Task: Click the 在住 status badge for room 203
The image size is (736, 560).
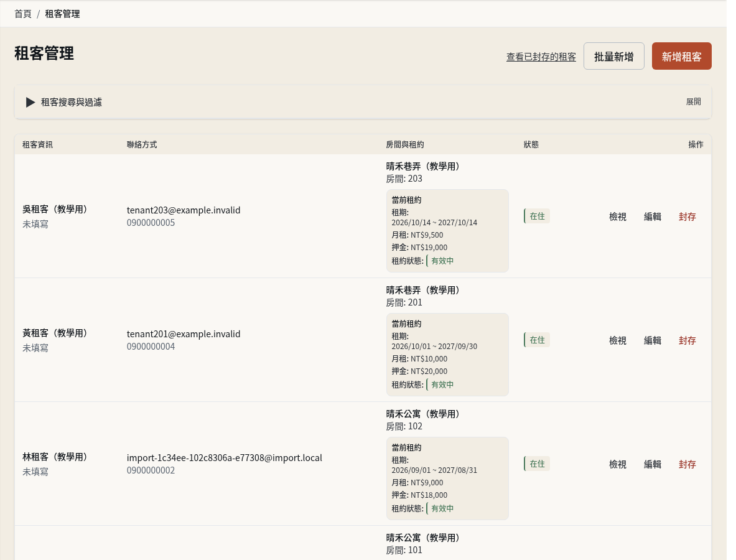Action: coord(536,217)
